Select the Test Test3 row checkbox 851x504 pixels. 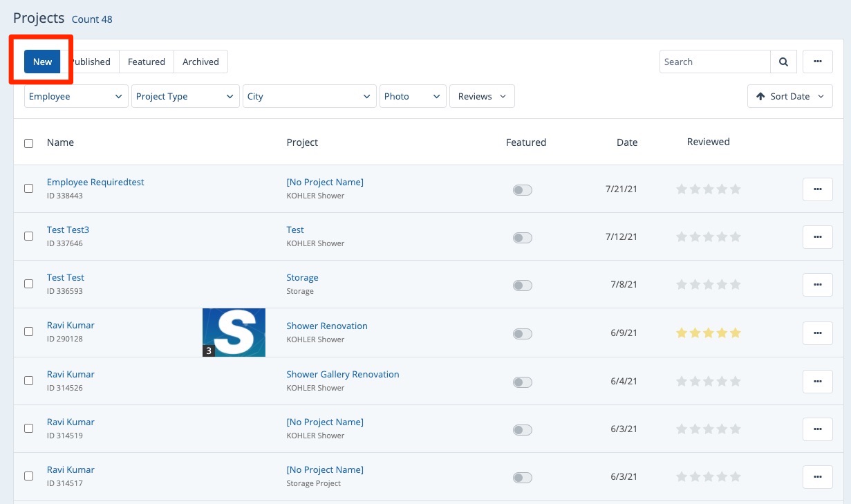click(x=28, y=236)
